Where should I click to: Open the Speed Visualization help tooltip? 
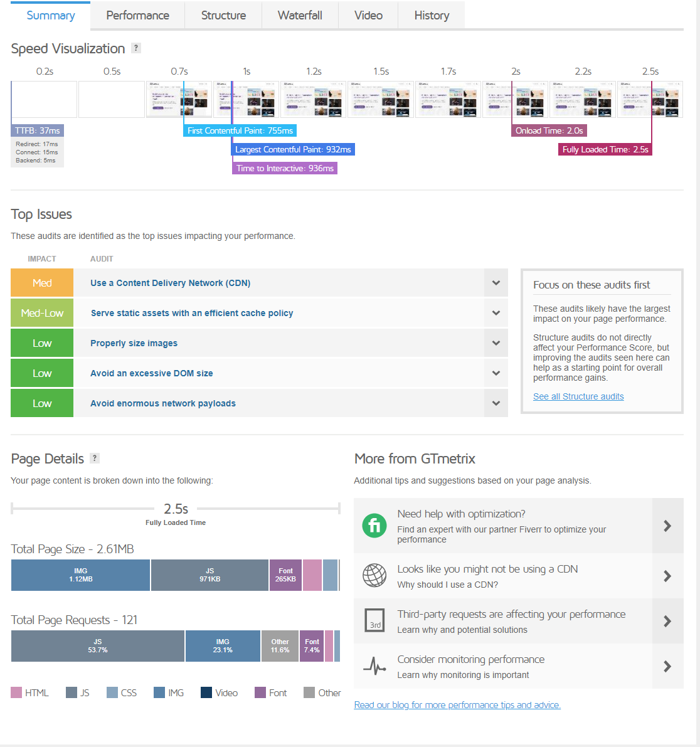click(x=135, y=48)
